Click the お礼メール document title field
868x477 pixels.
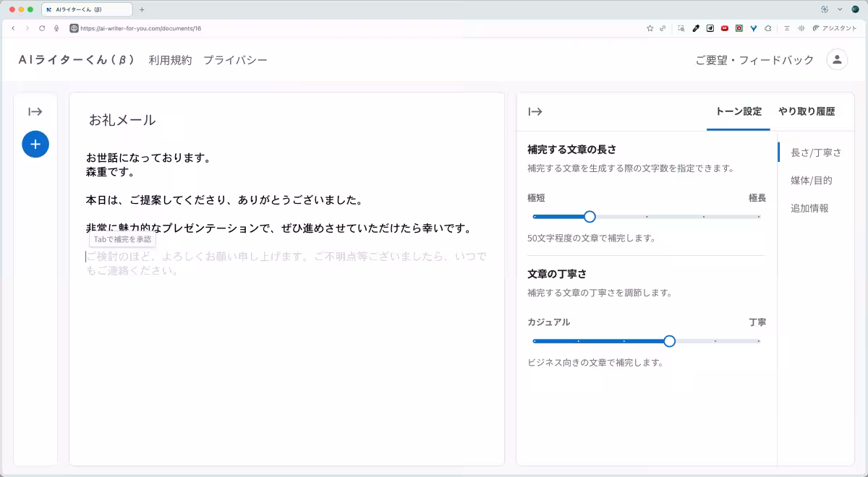click(122, 120)
